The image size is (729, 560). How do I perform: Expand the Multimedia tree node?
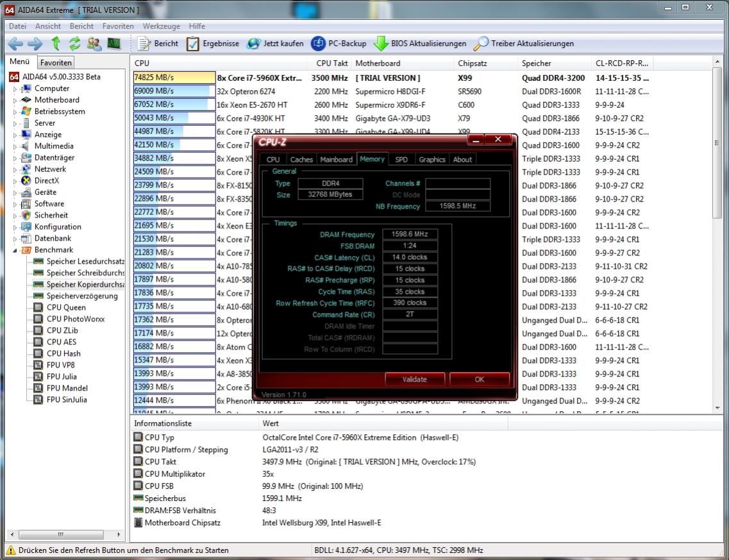(15, 146)
